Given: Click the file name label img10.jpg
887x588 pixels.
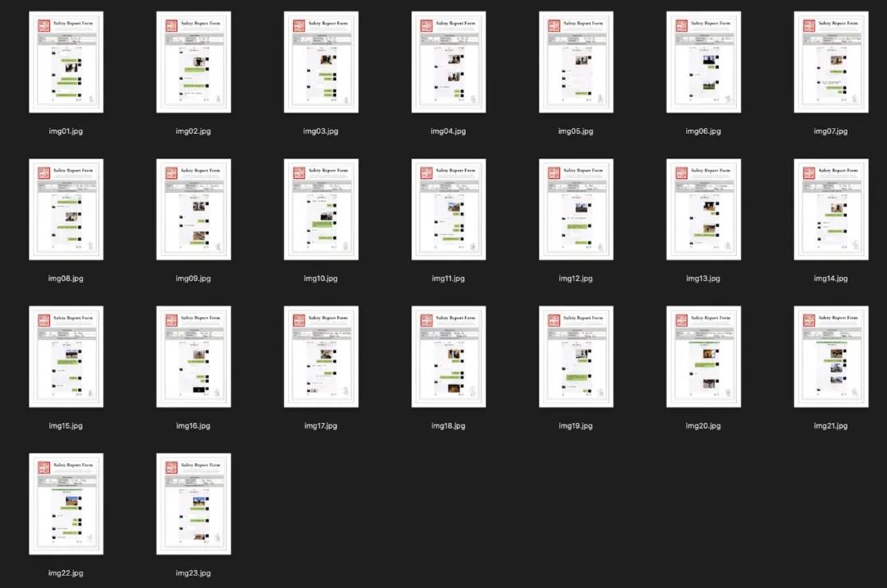Looking at the screenshot, I should pyautogui.click(x=321, y=278).
